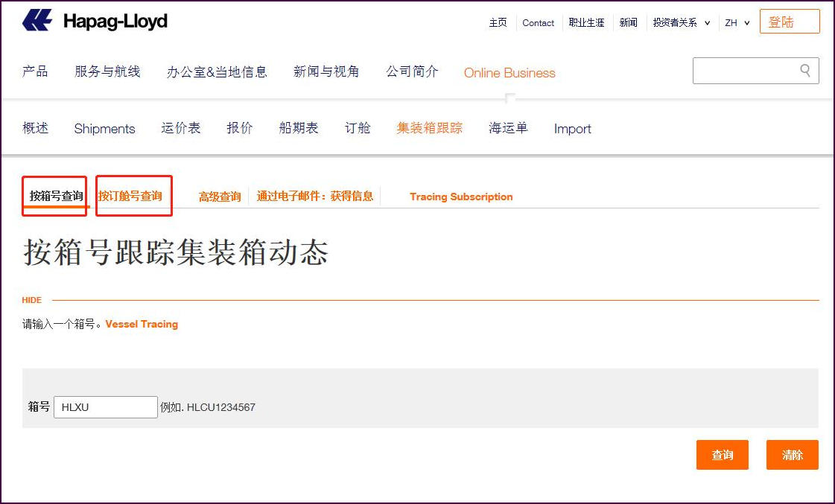Select Import in the submenu
835x504 pixels.
click(x=573, y=129)
